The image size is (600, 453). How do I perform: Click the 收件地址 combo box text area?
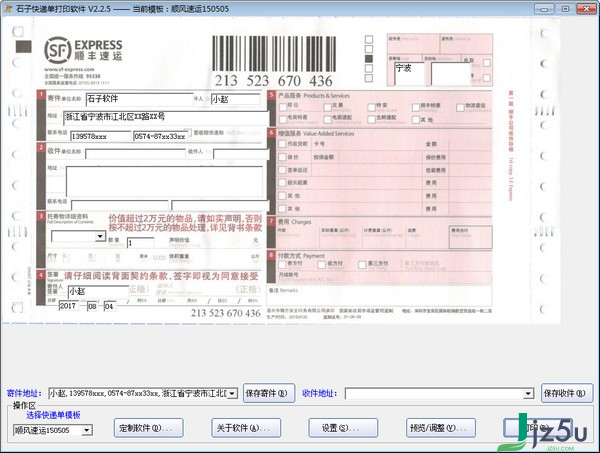(434, 393)
